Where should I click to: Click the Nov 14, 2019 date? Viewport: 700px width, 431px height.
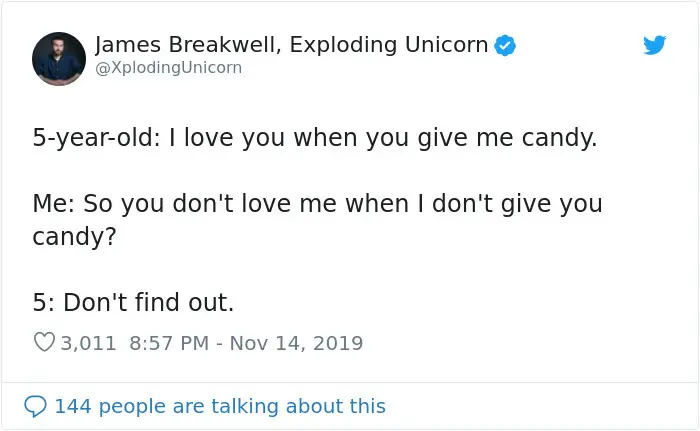click(x=296, y=343)
